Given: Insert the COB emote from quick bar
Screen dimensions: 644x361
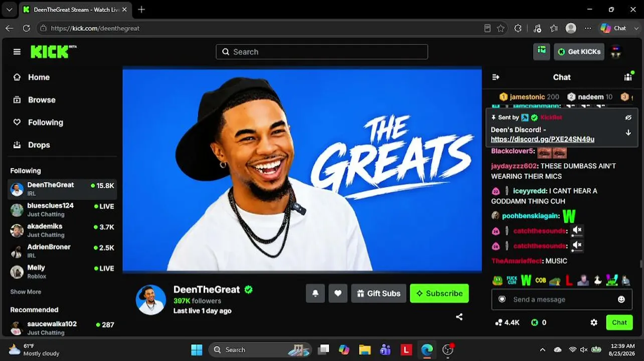Looking at the screenshot, I should [x=540, y=280].
